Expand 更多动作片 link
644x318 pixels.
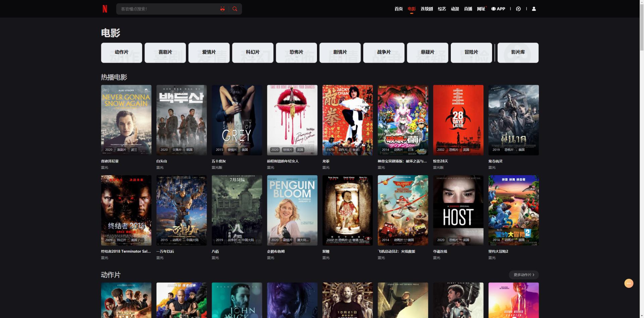(x=524, y=275)
